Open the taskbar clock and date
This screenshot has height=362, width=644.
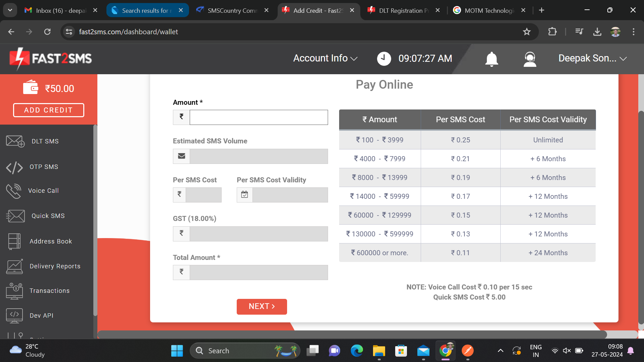click(607, 351)
